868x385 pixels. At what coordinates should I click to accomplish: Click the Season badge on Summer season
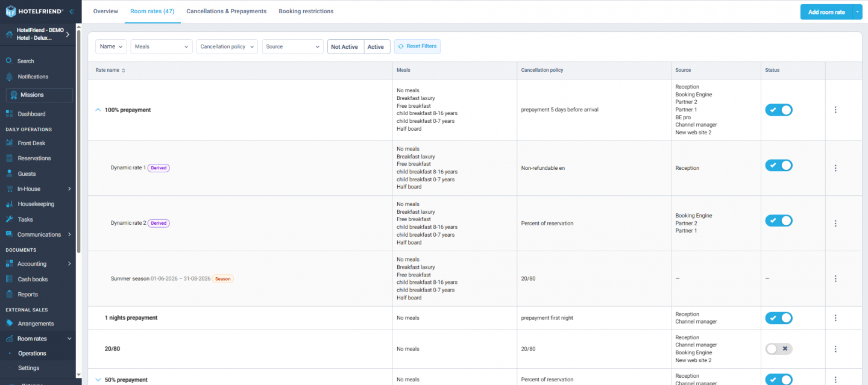[223, 279]
